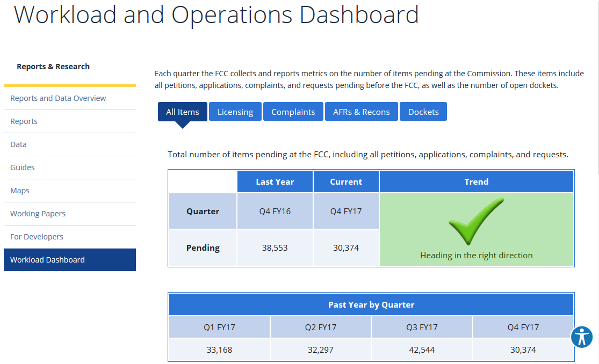Open the For Developers page
Viewport: 599px width, 364px height.
37,237
